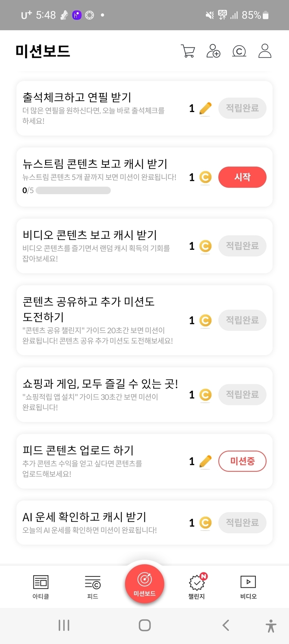289x644 pixels.
Task: Tap the invite friend icon
Action: (213, 51)
